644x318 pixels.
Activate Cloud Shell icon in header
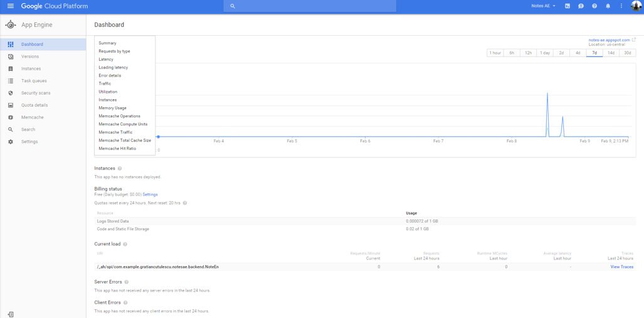[567, 6]
